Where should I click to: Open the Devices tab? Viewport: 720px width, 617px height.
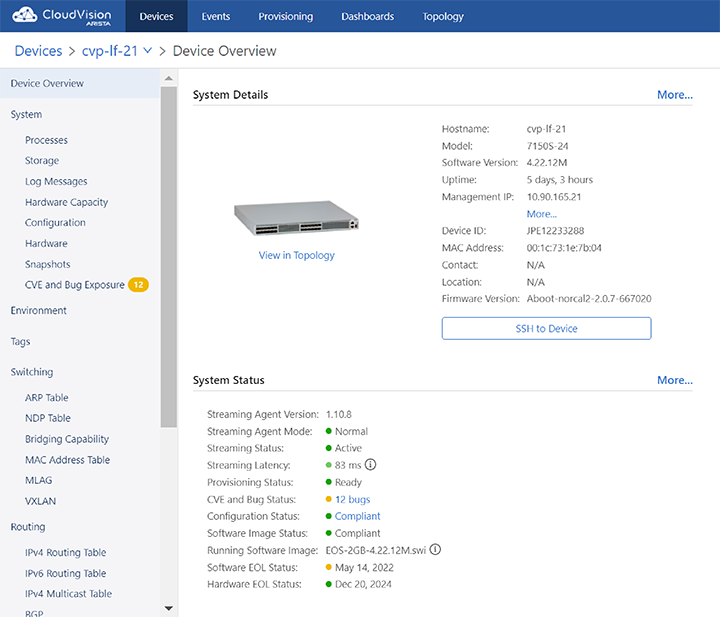pyautogui.click(x=157, y=16)
